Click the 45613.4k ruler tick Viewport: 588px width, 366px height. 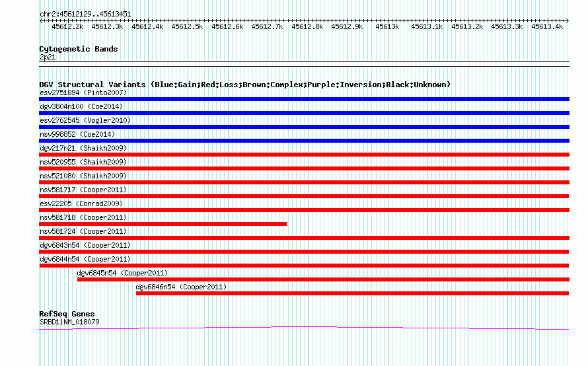coord(547,26)
